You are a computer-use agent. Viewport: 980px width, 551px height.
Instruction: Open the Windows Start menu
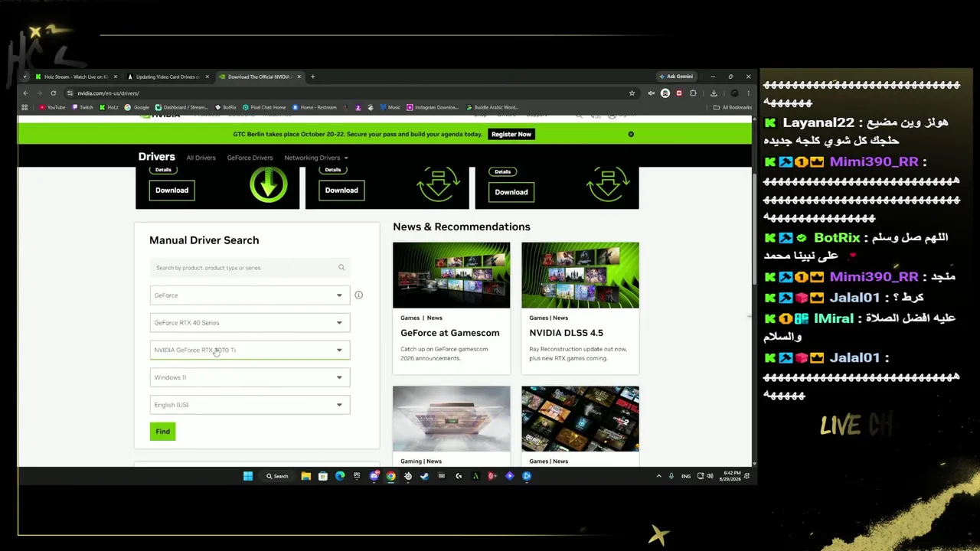pyautogui.click(x=248, y=476)
